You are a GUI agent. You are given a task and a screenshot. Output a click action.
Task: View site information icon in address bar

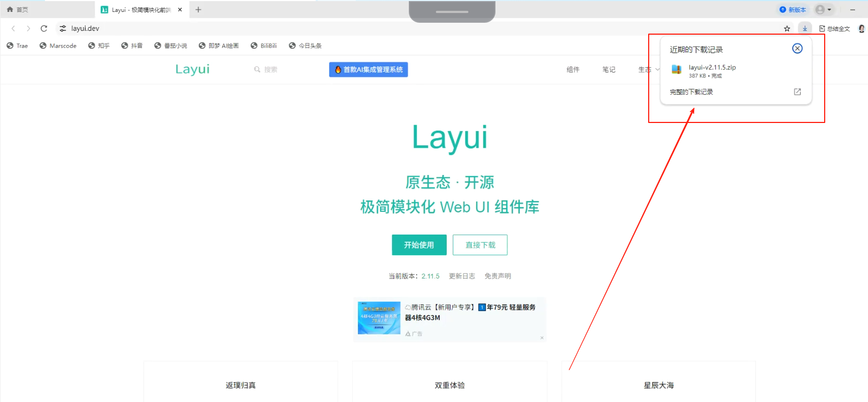(x=63, y=29)
